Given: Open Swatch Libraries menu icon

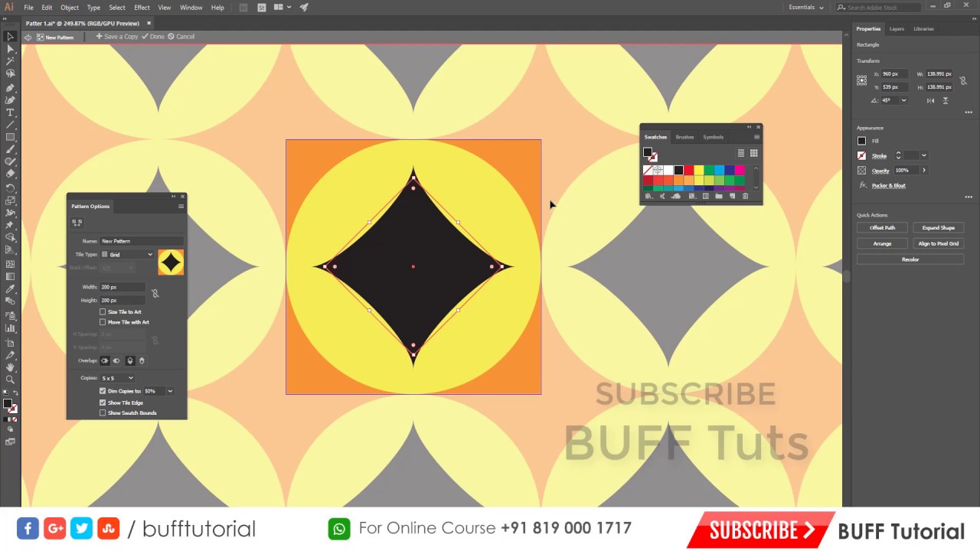Looking at the screenshot, I should (x=648, y=197).
